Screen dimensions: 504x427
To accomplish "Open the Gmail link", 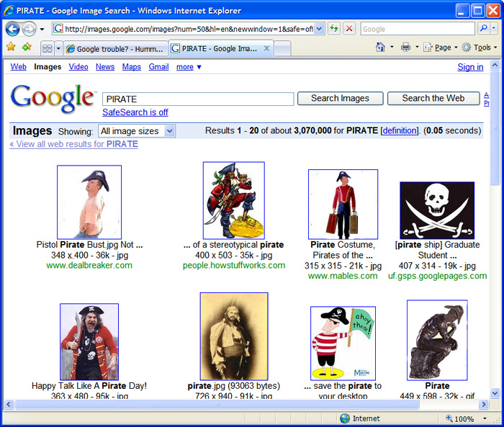I will click(x=158, y=66).
